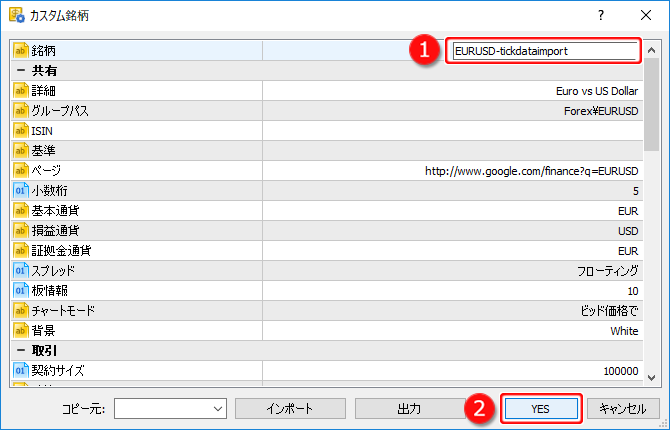
Task: Open the help question mark button
Action: click(600, 16)
